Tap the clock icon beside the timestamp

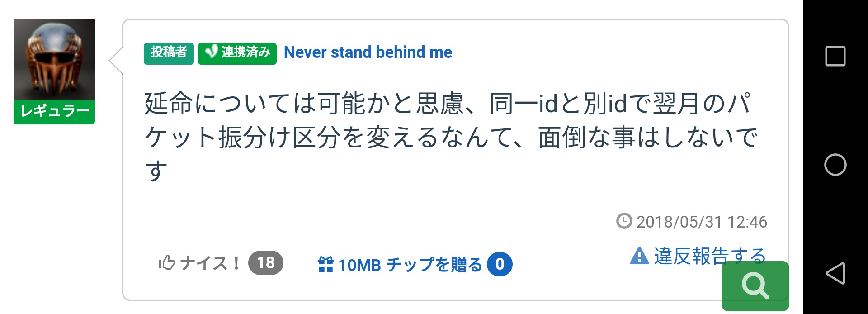point(624,221)
